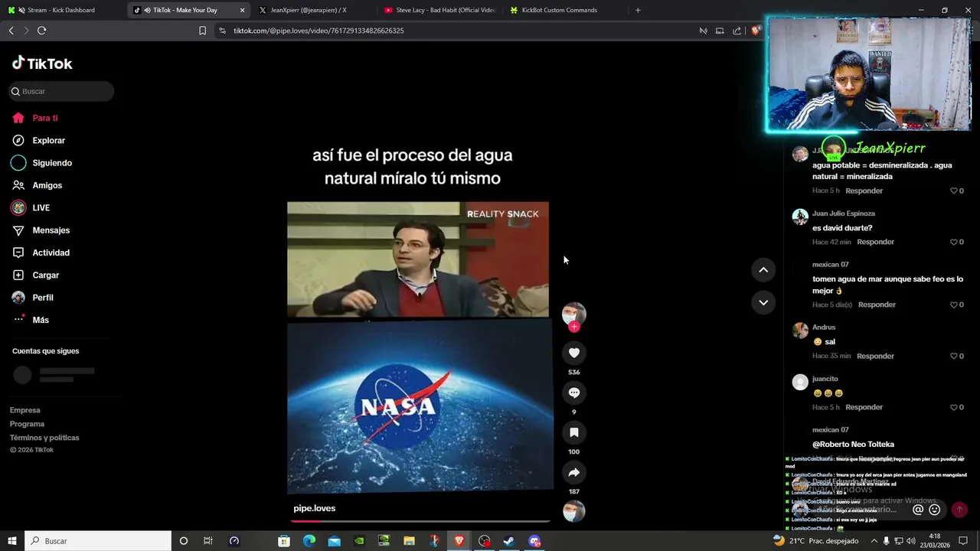This screenshot has height=551, width=980.
Task: Open pipe.loves profile link under video
Action: [314, 508]
